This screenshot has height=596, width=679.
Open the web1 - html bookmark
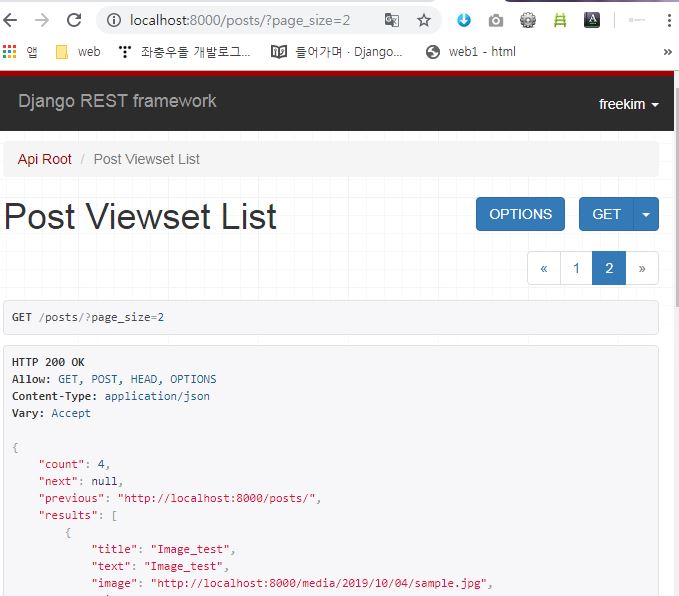[x=471, y=52]
